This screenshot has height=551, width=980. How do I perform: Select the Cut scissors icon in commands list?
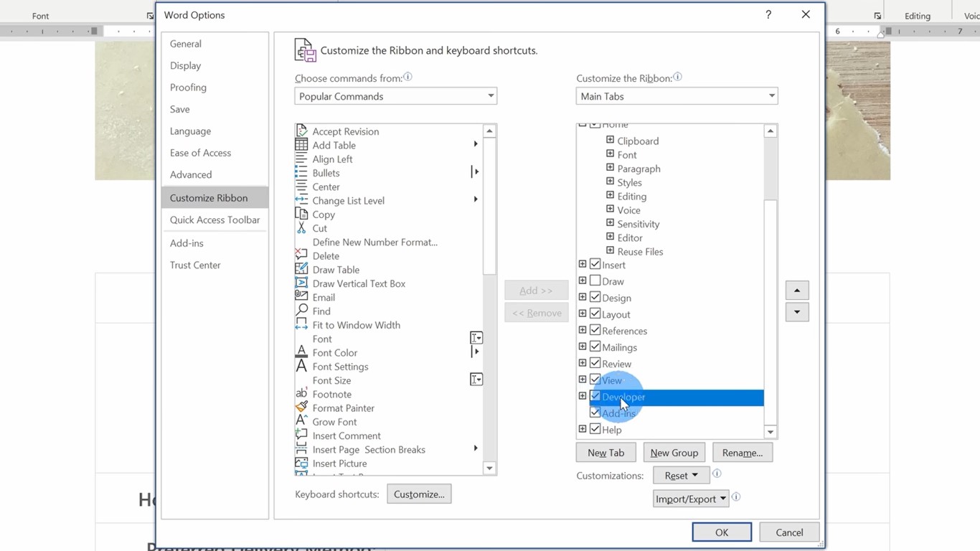coord(301,228)
